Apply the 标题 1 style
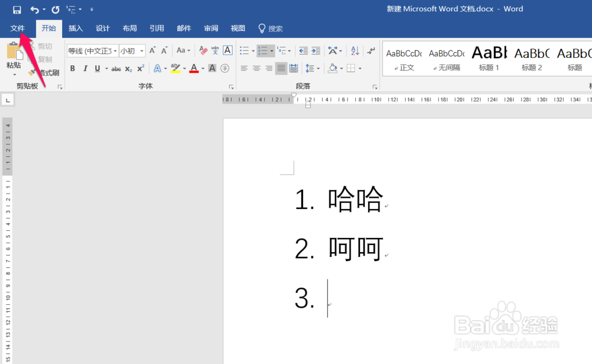The image size is (592, 364). point(490,60)
